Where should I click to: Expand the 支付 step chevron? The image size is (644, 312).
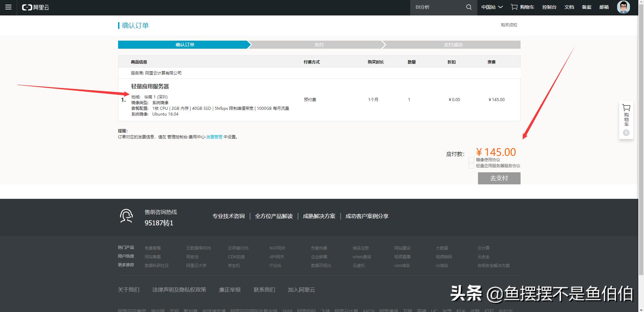(x=383, y=44)
